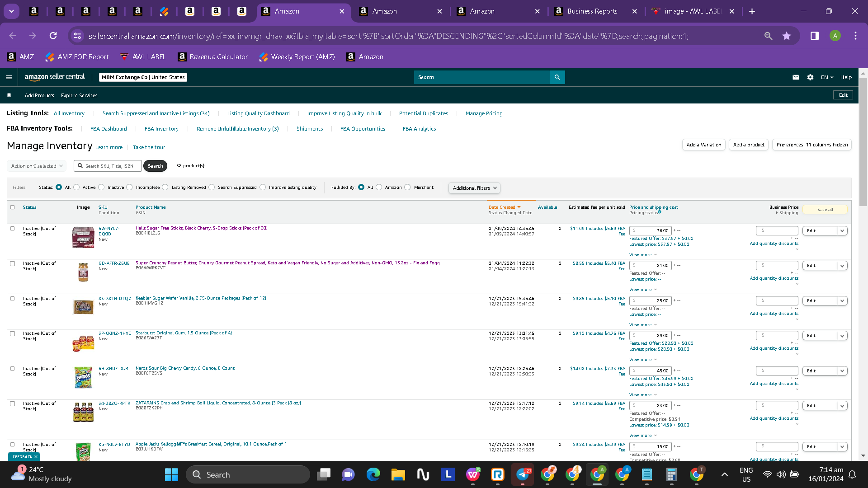868x488 pixels.
Task: Open the Chrome profile avatar
Action: click(x=835, y=36)
